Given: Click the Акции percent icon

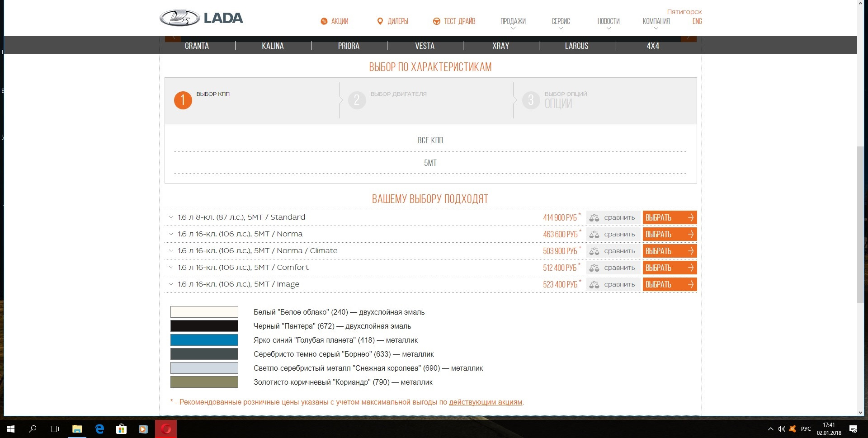Looking at the screenshot, I should 324,21.
